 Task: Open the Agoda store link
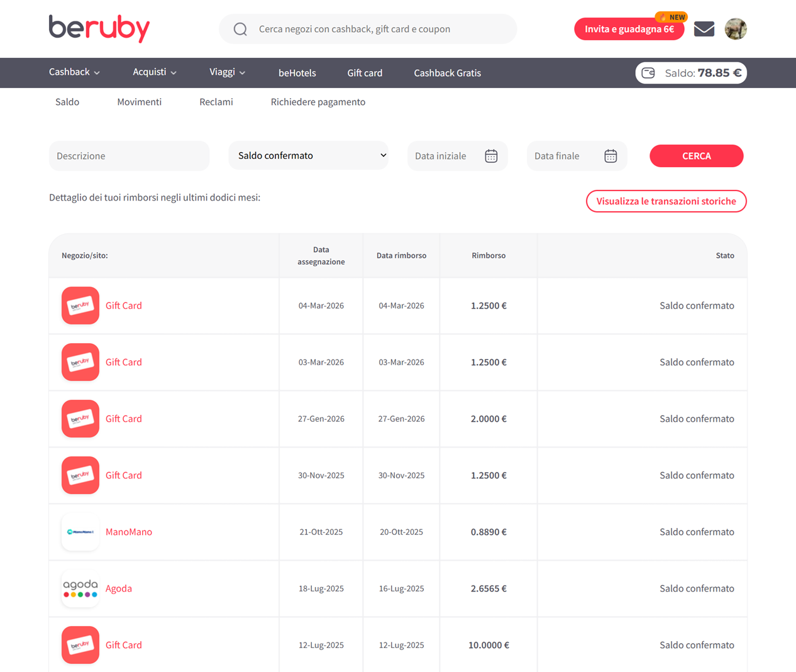[x=119, y=588]
